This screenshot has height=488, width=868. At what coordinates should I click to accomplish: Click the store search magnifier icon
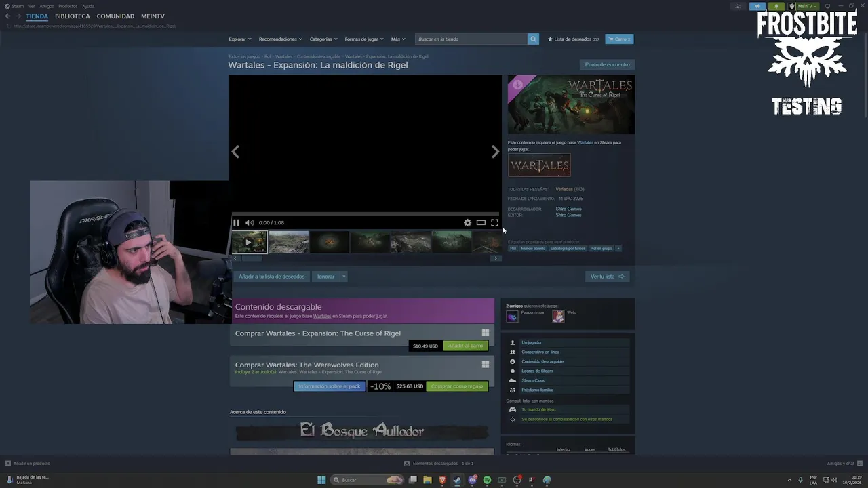[533, 39]
